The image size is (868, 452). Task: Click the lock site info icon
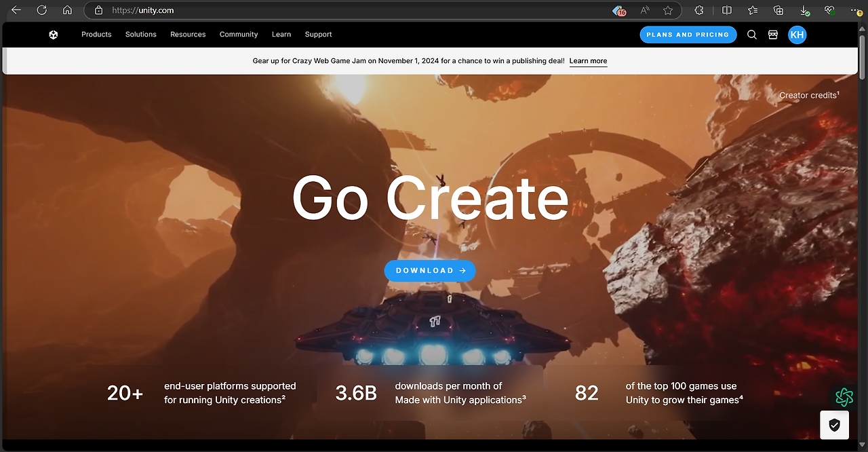pos(98,10)
